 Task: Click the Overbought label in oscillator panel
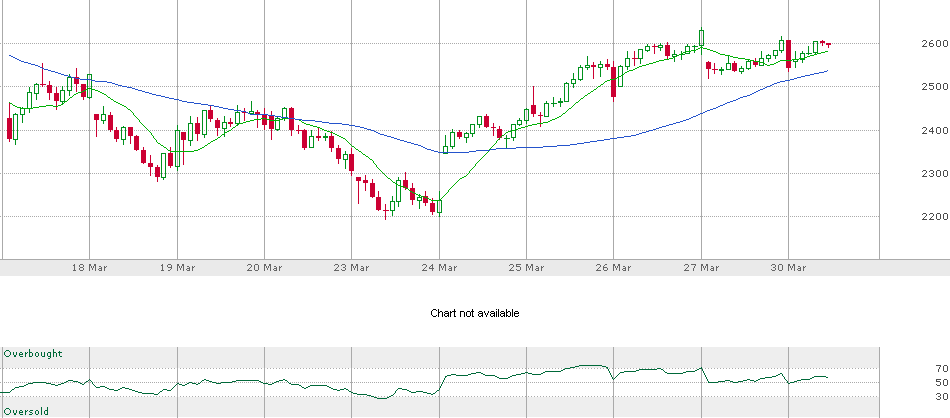click(33, 353)
